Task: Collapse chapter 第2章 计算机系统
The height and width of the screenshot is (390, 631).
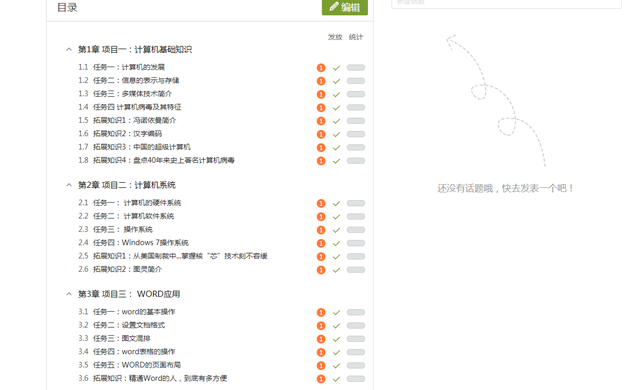Action: pos(69,185)
